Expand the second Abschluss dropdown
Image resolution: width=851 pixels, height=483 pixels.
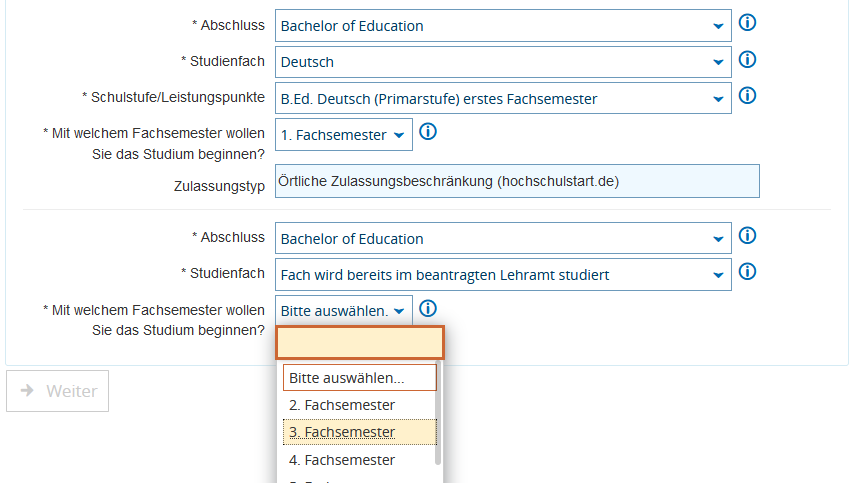[x=503, y=239]
